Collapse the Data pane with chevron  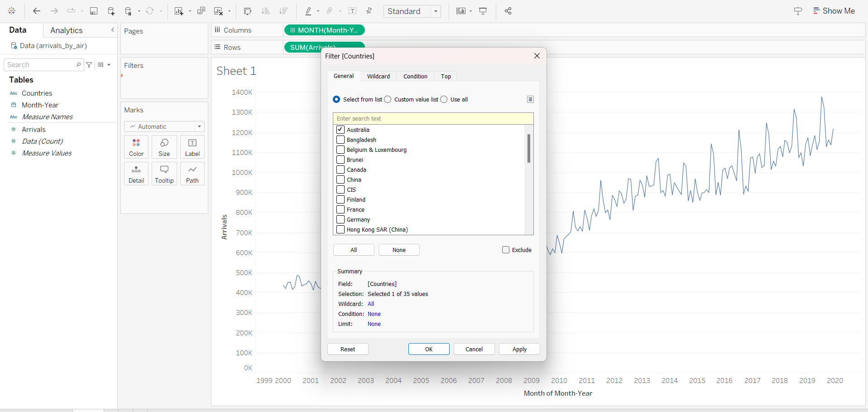click(112, 30)
